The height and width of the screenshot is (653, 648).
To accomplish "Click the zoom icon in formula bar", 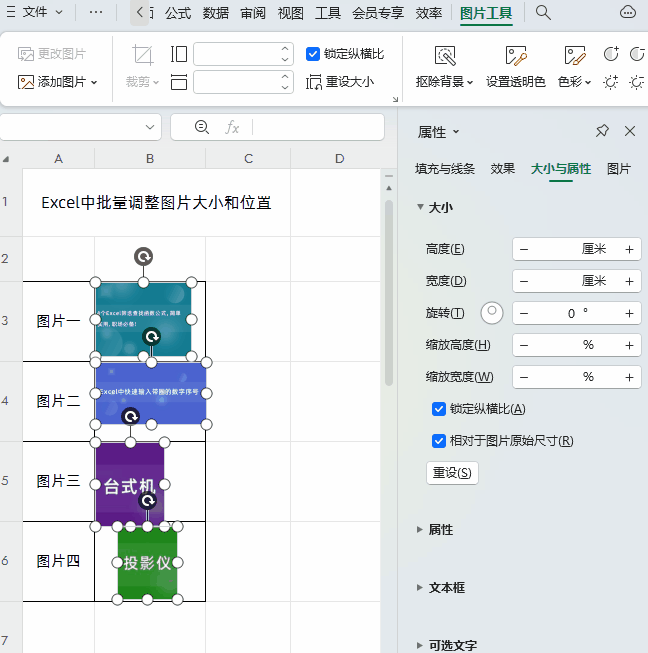I will (202, 127).
